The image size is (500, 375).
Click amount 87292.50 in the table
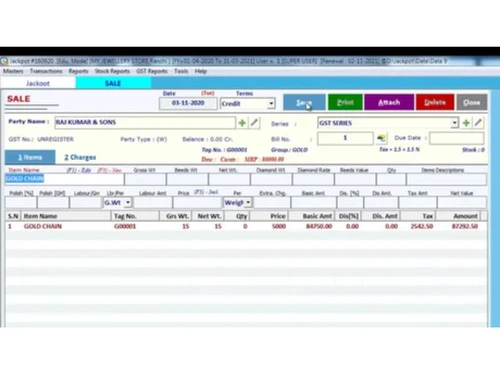pos(465,226)
